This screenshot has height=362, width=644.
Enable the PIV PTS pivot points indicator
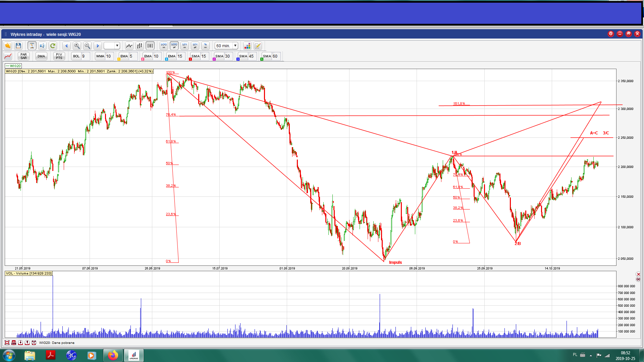tap(59, 56)
